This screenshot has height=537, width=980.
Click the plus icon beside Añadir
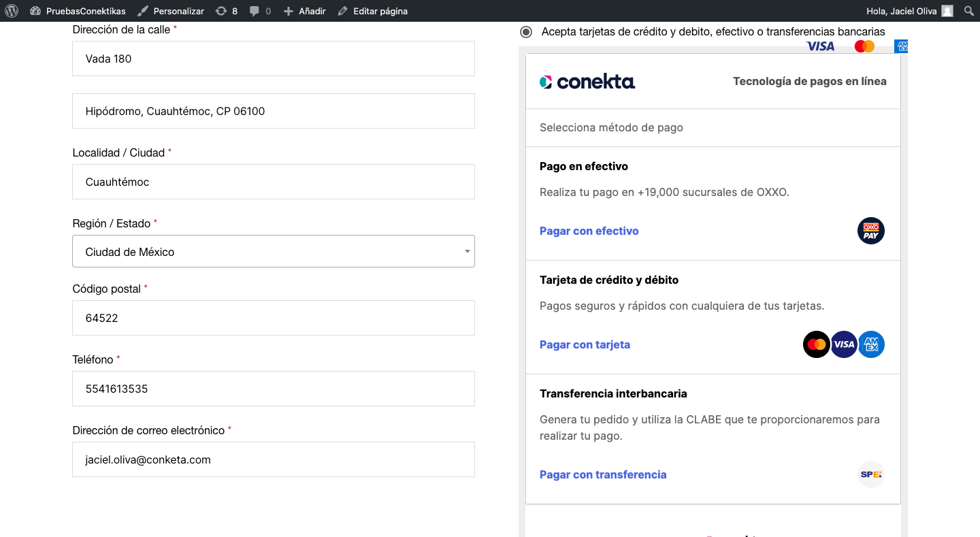click(289, 11)
